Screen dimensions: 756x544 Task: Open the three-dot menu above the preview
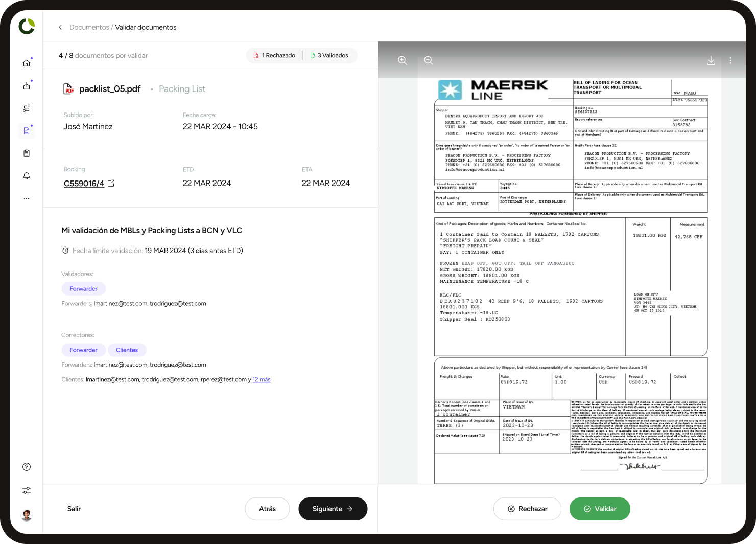(x=730, y=60)
